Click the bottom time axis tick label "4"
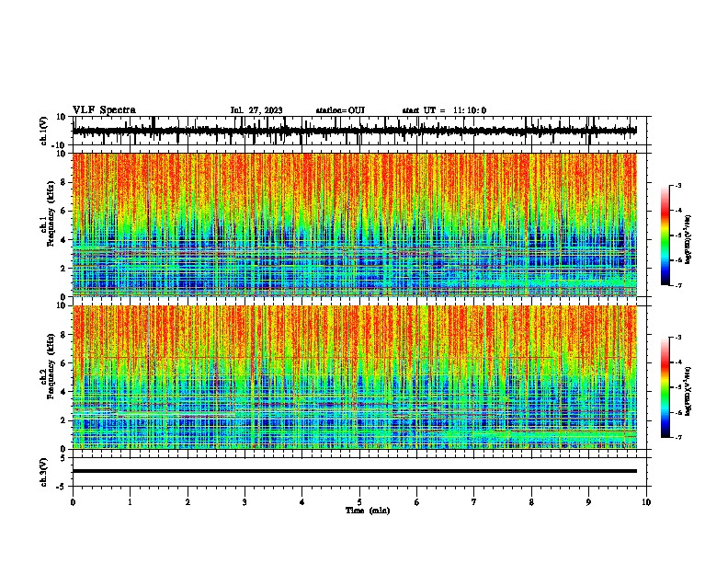 [x=302, y=502]
